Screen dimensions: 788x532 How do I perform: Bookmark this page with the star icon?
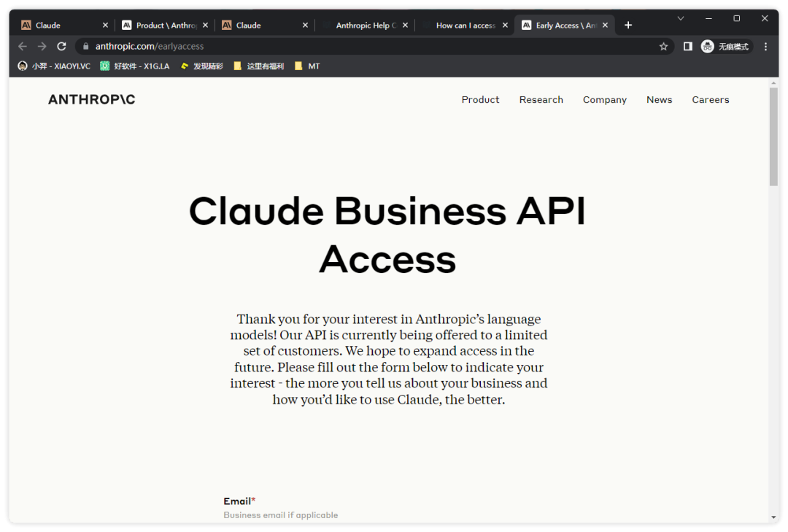click(663, 46)
